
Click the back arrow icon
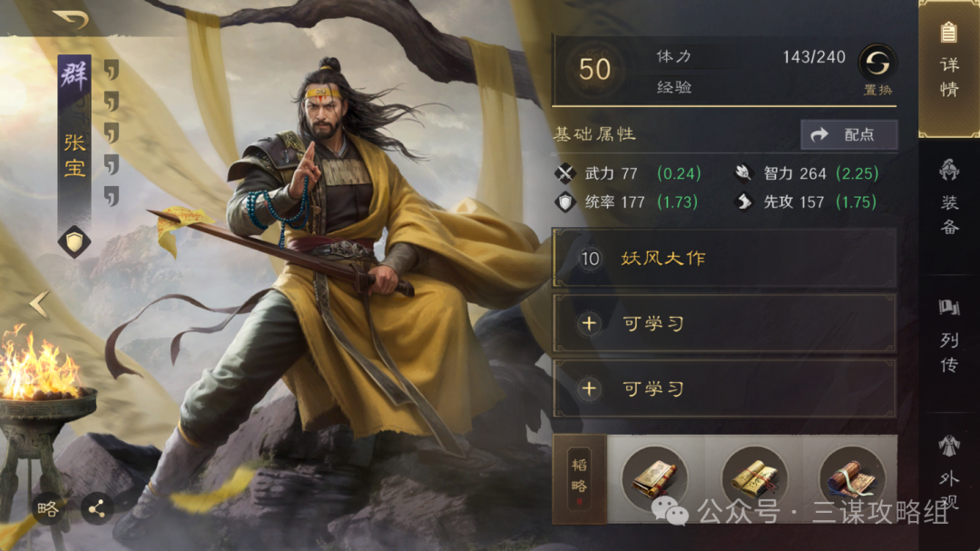[x=72, y=19]
